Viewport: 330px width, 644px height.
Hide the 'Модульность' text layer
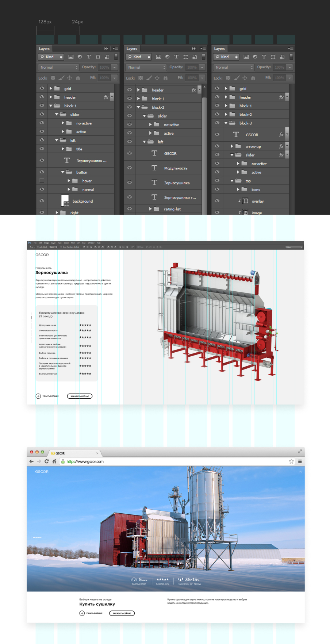point(130,168)
